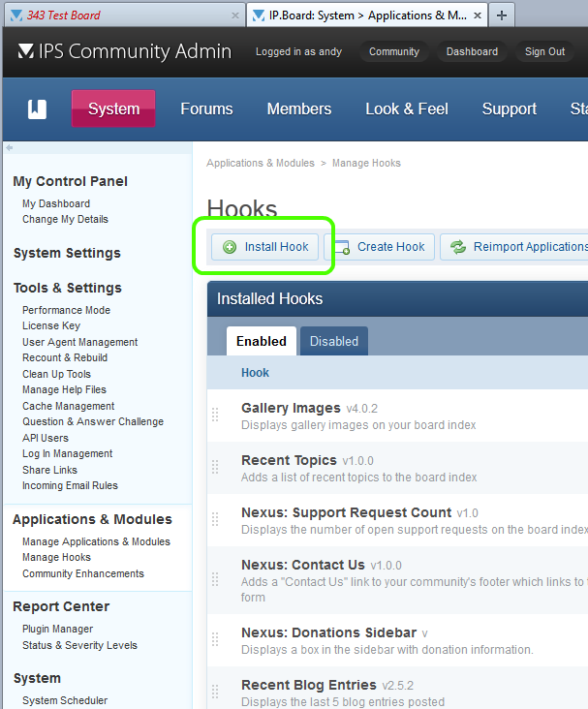The image size is (588, 709).
Task: Open Recount & Rebuild link
Action: click(x=65, y=357)
